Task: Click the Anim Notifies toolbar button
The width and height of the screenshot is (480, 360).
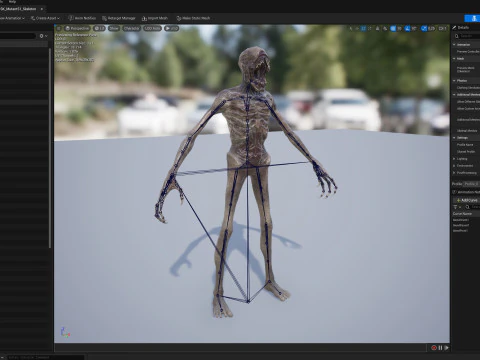Action: 82,18
